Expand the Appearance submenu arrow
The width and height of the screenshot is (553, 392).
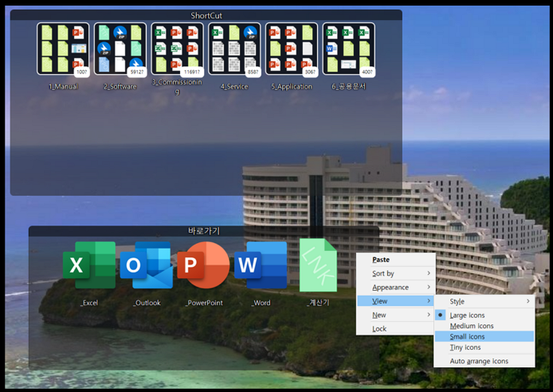coord(429,287)
